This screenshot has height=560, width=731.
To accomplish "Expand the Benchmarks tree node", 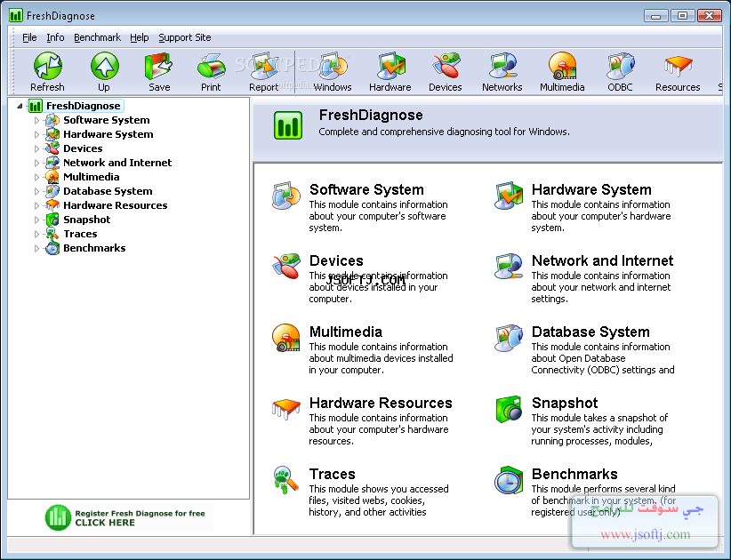I will click(36, 248).
